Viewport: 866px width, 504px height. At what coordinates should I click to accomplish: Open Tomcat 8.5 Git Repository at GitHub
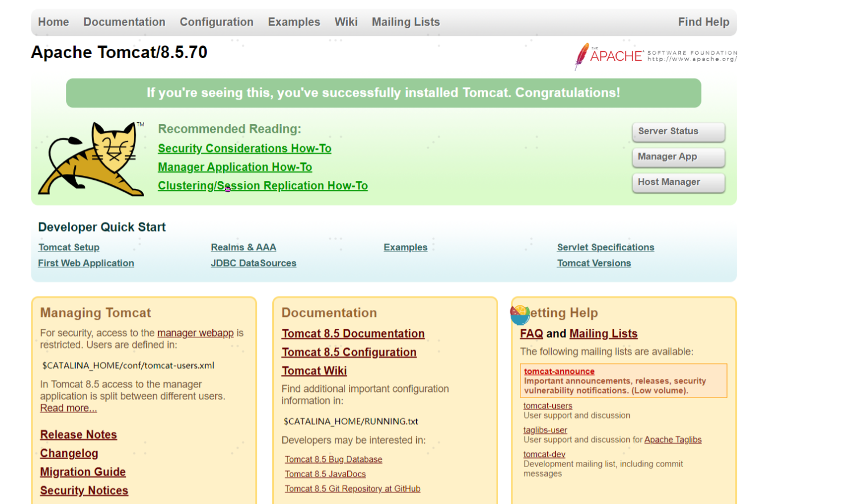tap(352, 489)
